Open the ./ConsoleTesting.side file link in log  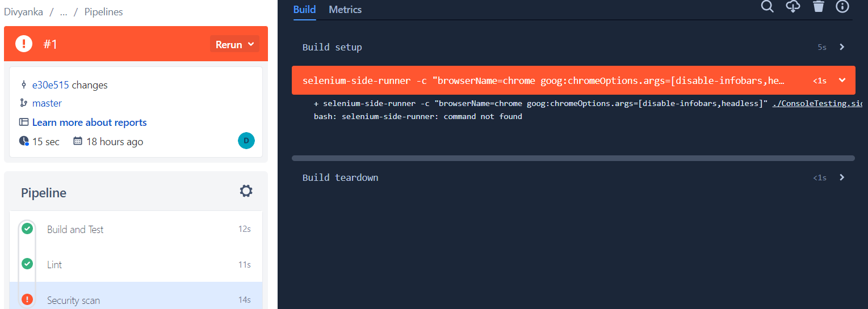click(817, 104)
